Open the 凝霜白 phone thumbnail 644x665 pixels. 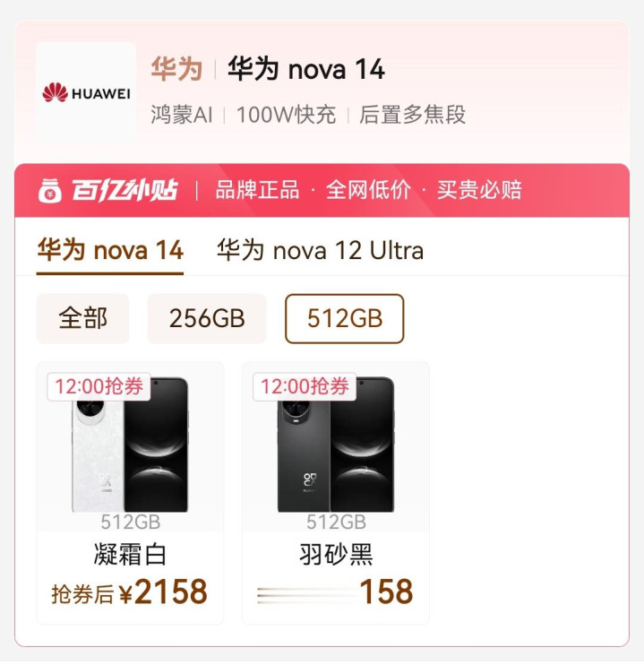click(130, 445)
